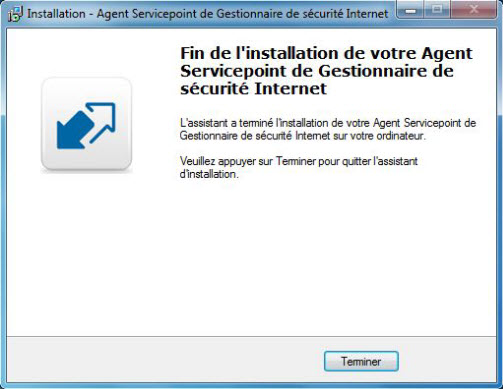This screenshot has height=389, width=503.
Task: Click the disabled maximize button
Action: [437, 10]
